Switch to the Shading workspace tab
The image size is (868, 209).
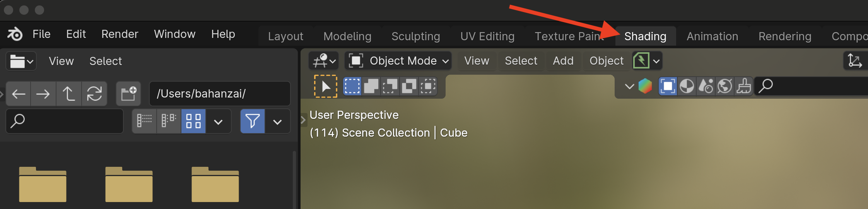pos(645,36)
